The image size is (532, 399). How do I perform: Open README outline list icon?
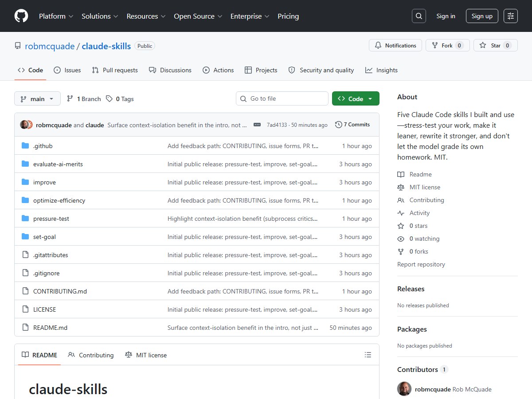click(368, 355)
